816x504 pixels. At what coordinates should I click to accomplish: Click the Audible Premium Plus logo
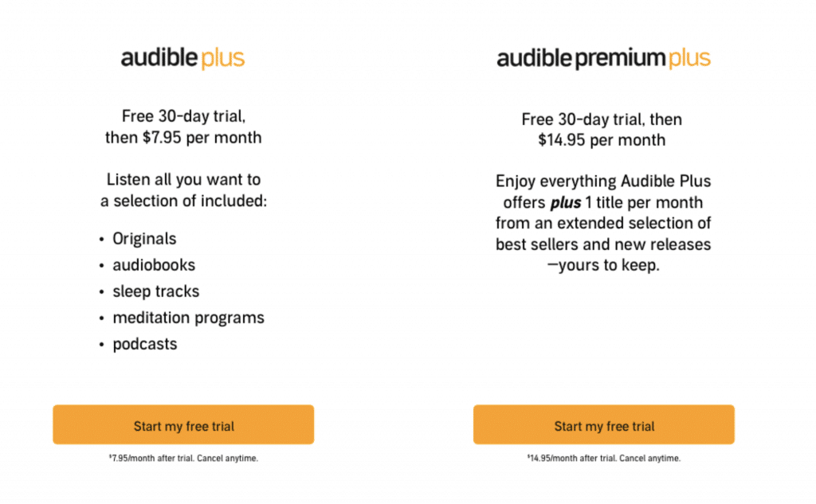(603, 58)
